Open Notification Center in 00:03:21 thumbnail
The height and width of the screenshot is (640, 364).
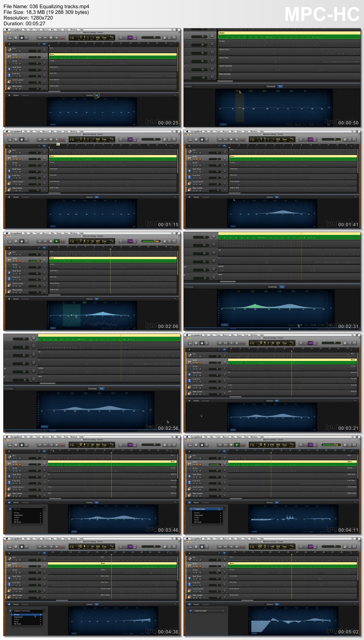357,335
